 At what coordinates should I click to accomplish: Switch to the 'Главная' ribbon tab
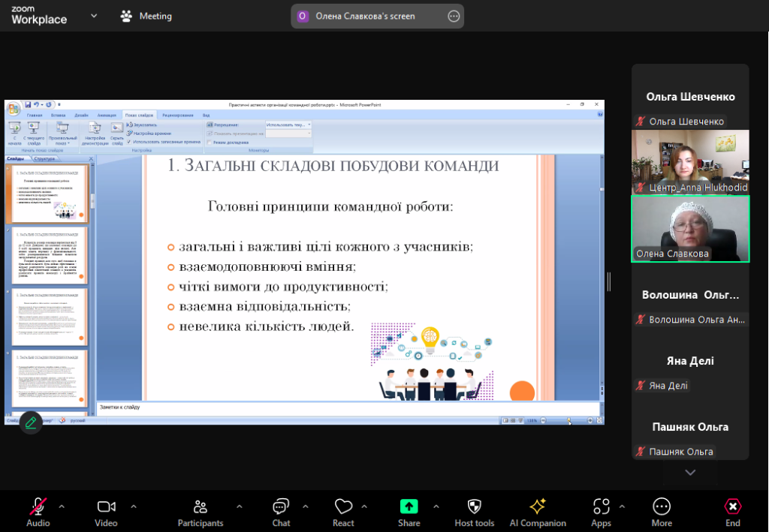pyautogui.click(x=35, y=115)
